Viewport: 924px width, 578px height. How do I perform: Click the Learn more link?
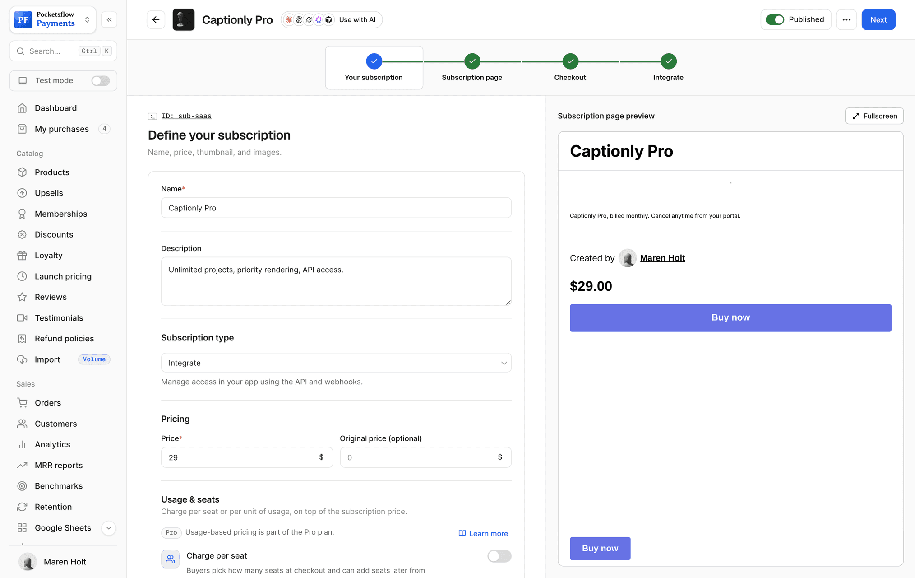483,533
